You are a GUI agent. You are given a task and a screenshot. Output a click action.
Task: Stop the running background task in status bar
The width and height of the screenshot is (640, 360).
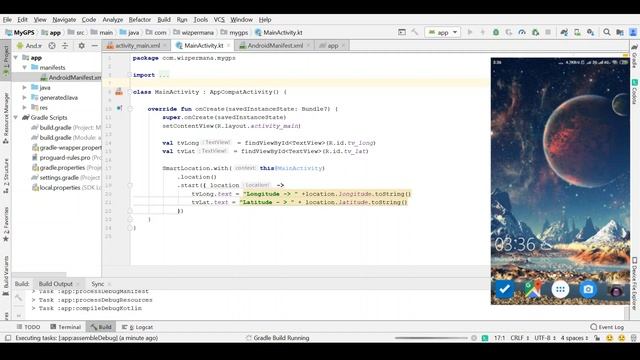474,338
